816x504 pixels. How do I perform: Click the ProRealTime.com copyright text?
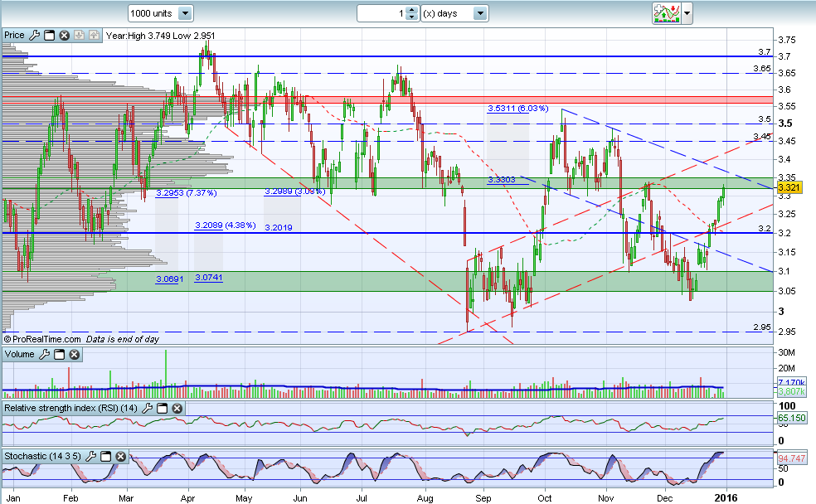click(42, 339)
